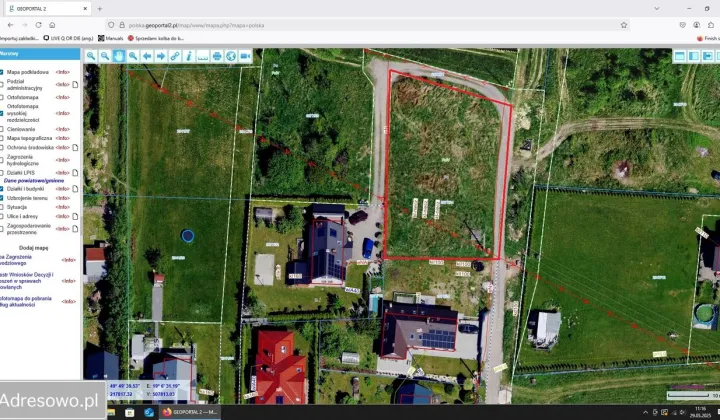
Task: Click the printer icon to print map
Action: pos(217,56)
